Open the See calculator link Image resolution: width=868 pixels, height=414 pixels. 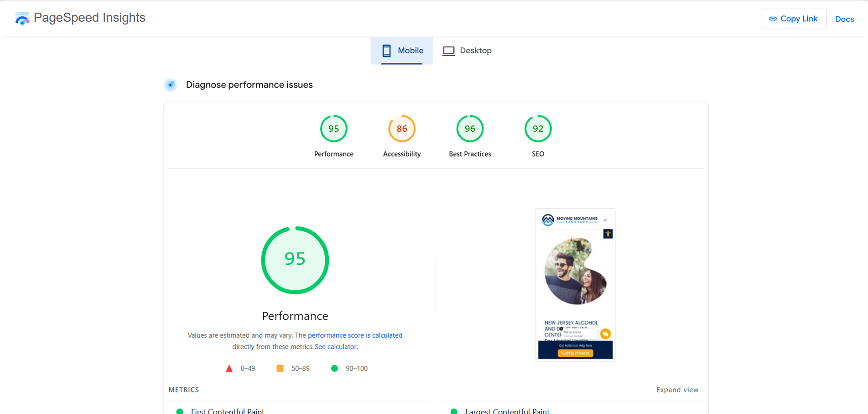click(x=336, y=347)
